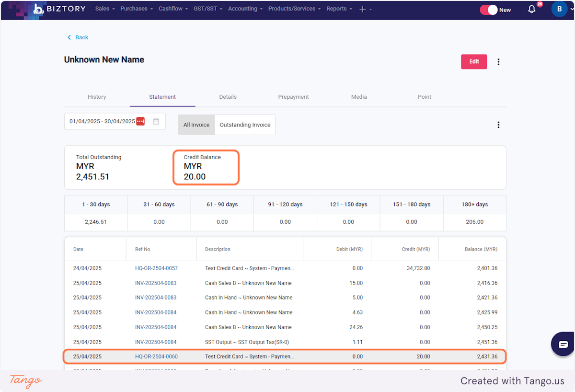The image size is (575, 392).
Task: Open INV-202504-0084 in the 24.26 debit row
Action: click(156, 327)
